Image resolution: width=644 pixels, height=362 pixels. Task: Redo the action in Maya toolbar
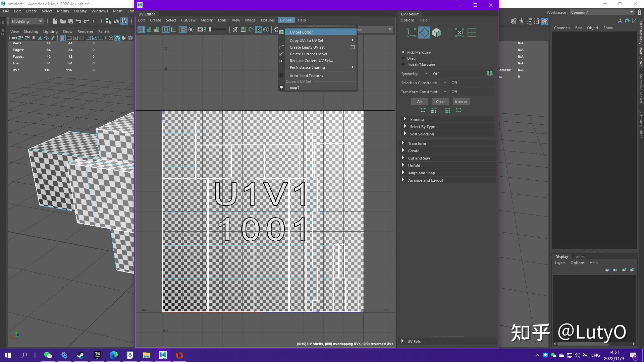point(87,21)
